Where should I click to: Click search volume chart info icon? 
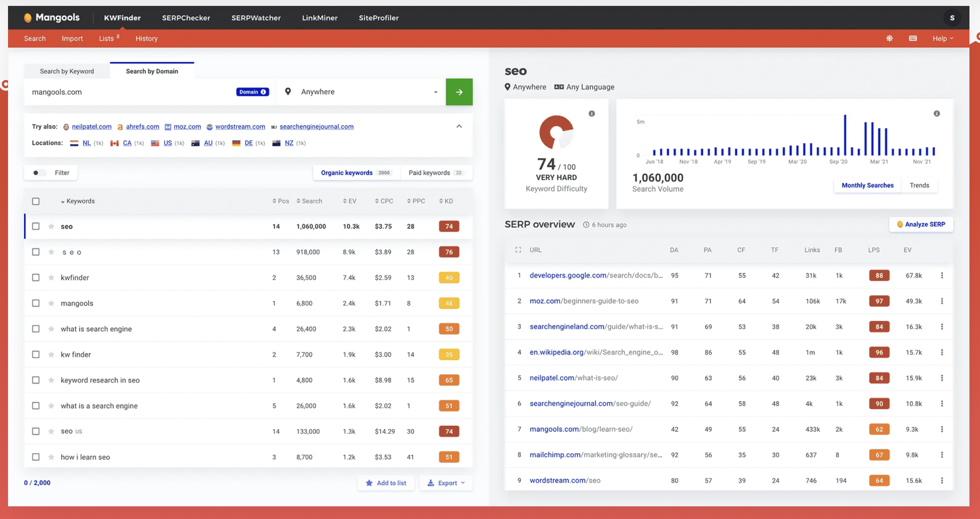pos(937,114)
